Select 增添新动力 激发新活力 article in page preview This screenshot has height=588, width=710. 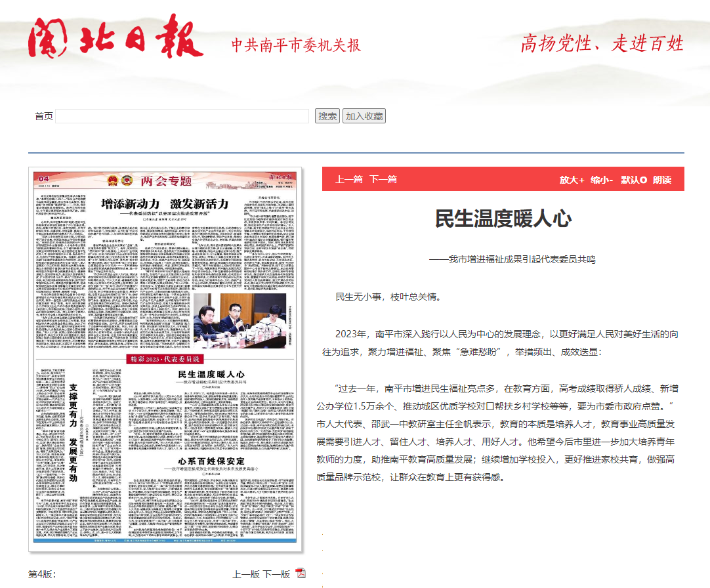[168, 205]
